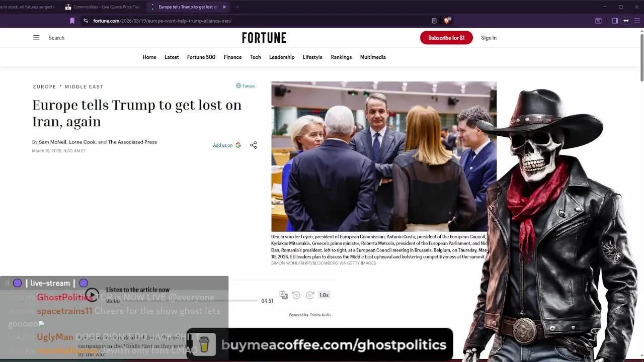Click the spacetrains11 chat username

click(x=64, y=311)
